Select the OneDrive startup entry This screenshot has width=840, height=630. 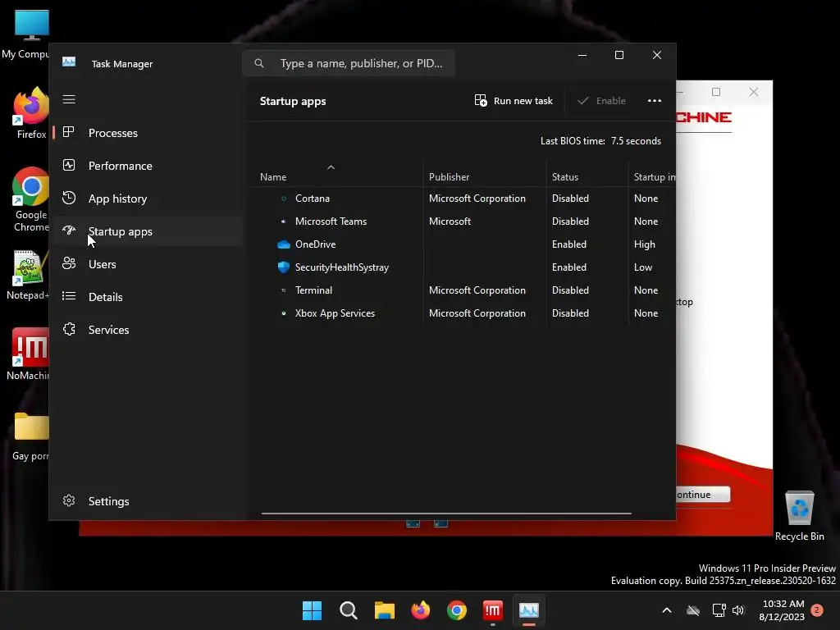click(462, 244)
